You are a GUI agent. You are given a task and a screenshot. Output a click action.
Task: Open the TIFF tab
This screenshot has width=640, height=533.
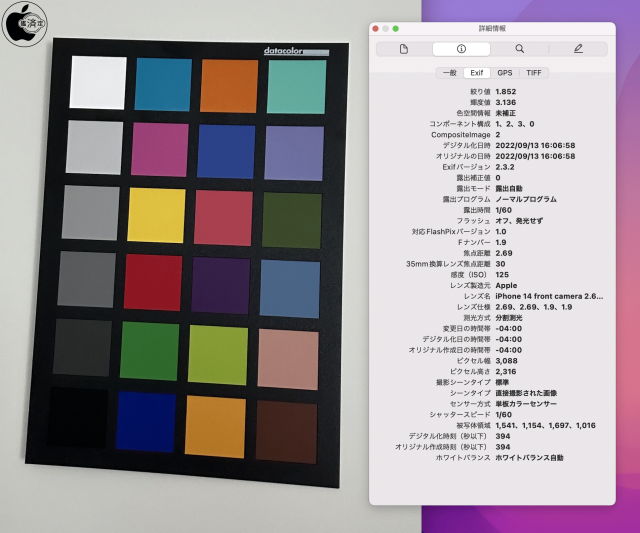tap(533, 73)
